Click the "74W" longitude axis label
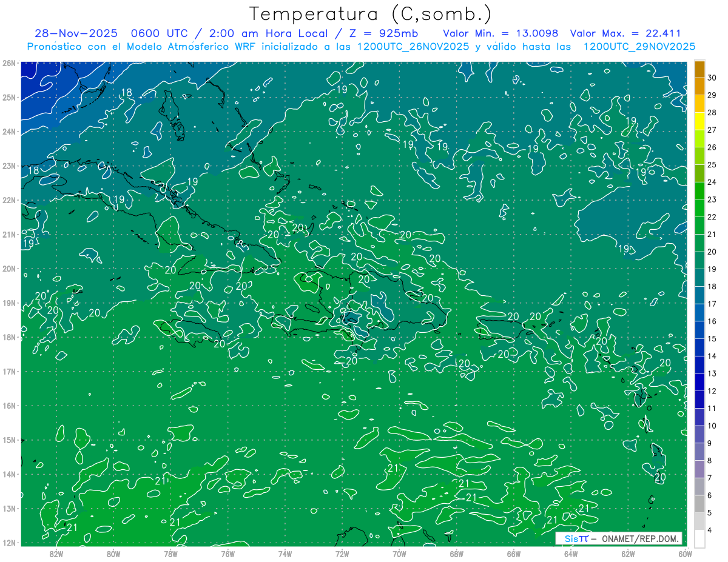 click(x=285, y=554)
